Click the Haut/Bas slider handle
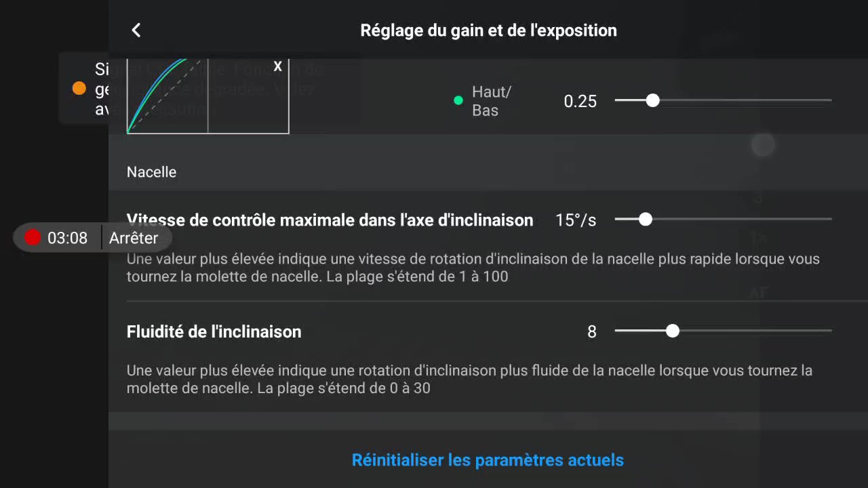 tap(652, 100)
